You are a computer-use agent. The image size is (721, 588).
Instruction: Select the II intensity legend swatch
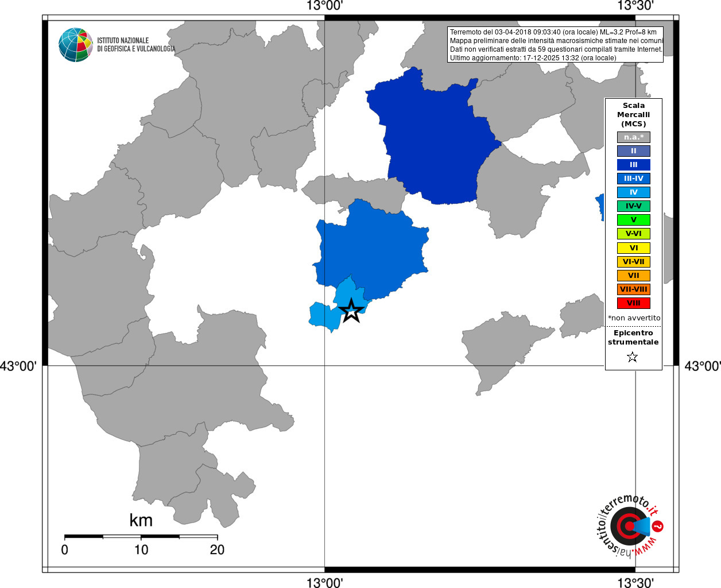(634, 151)
